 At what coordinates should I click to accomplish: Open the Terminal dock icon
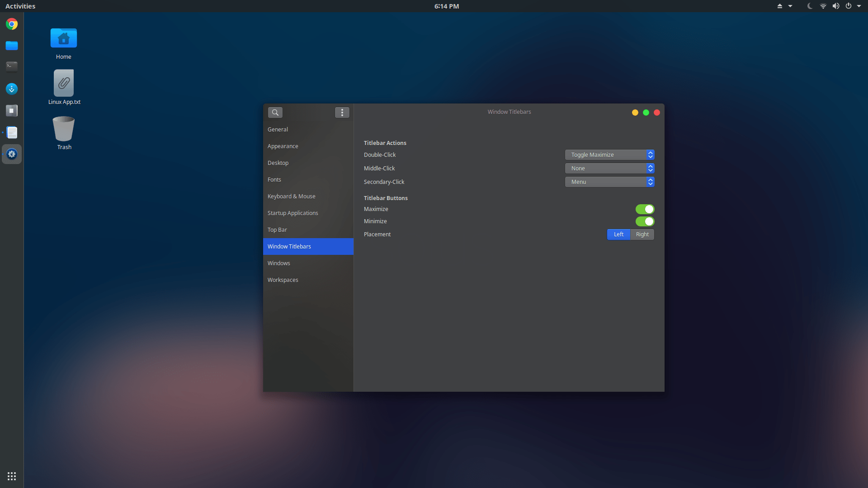[x=12, y=66]
